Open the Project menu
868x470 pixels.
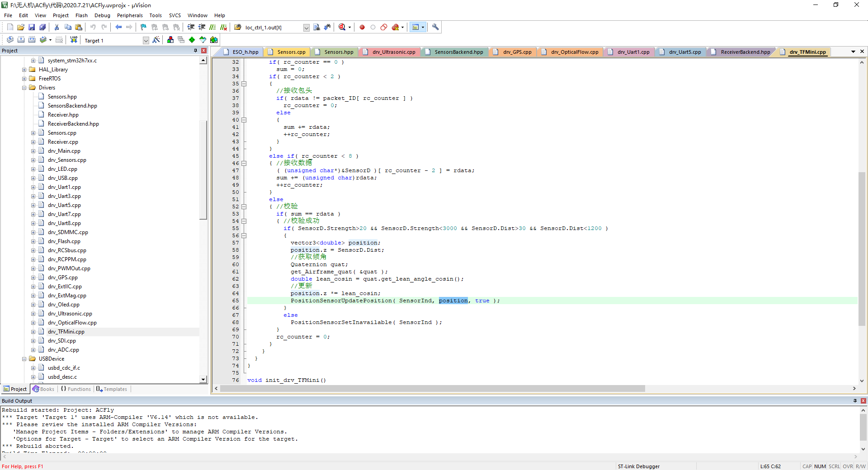coord(61,15)
